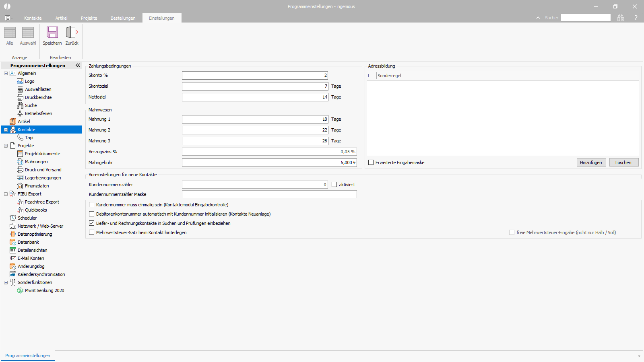Click the Skonto % input field
The image size is (644, 362).
coord(255,75)
